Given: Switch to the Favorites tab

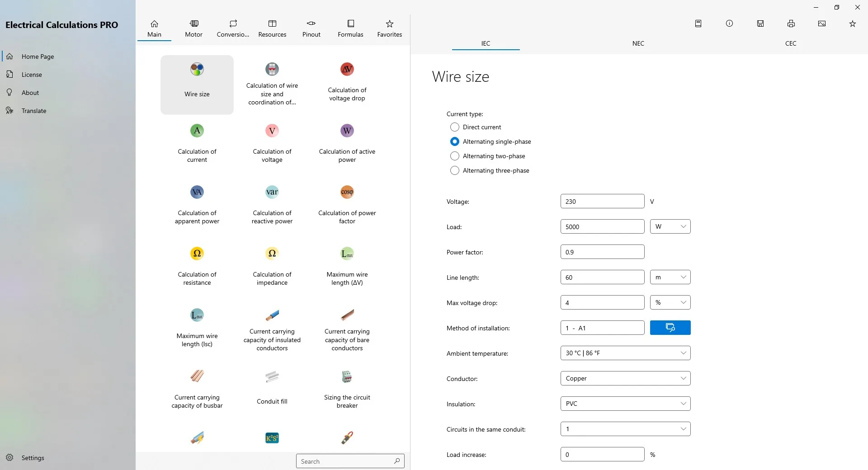Looking at the screenshot, I should [x=390, y=28].
